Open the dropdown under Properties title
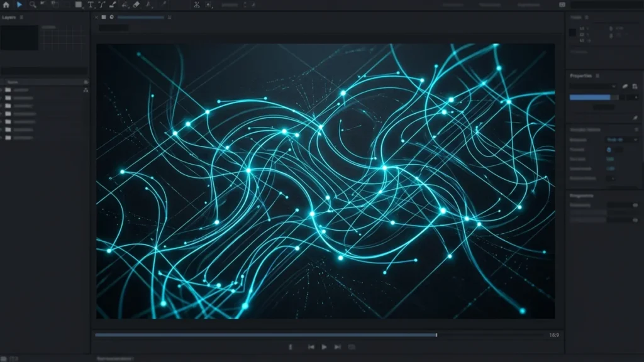 pyautogui.click(x=592, y=87)
